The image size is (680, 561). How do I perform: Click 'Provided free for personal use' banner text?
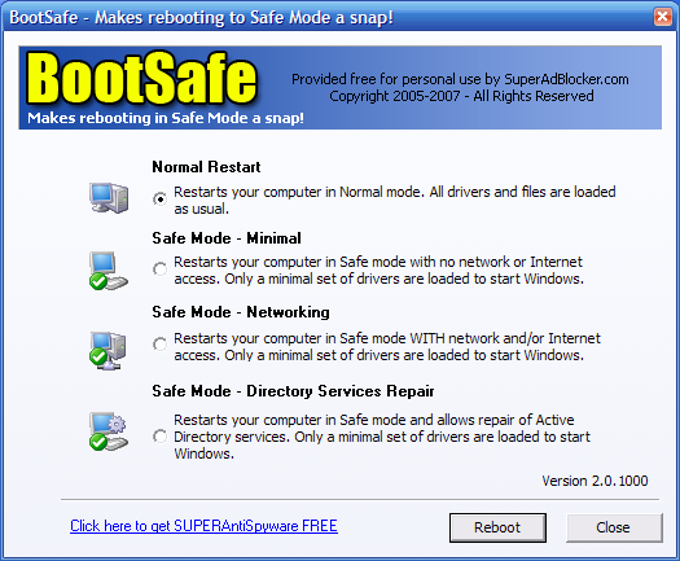460,79
